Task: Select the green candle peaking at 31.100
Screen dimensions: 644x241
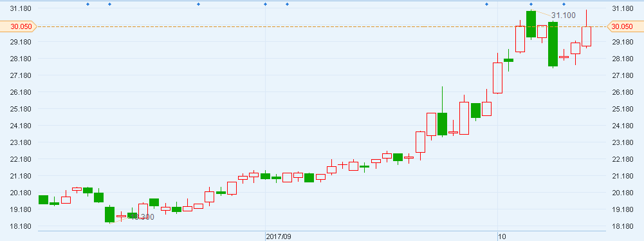Action: click(x=531, y=24)
